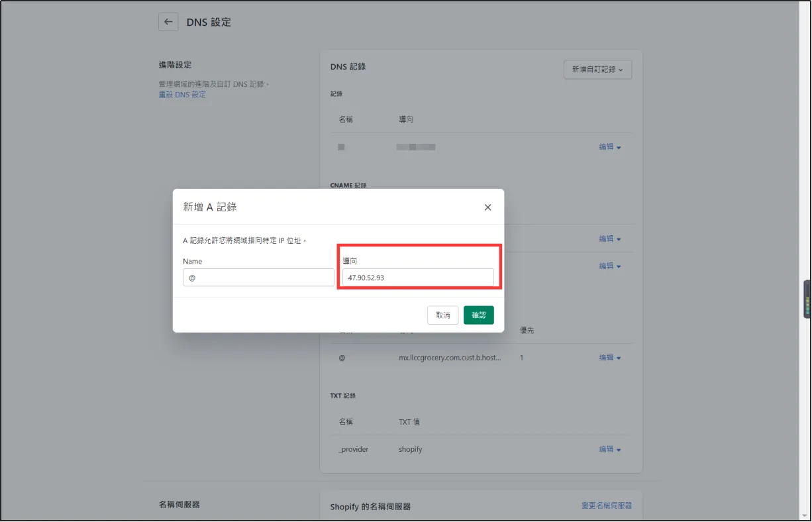Click the back arrow beside DNS 設定

[x=168, y=21]
